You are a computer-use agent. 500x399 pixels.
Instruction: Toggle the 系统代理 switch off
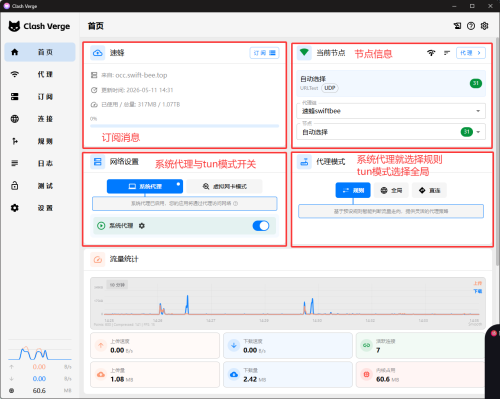coord(261,226)
